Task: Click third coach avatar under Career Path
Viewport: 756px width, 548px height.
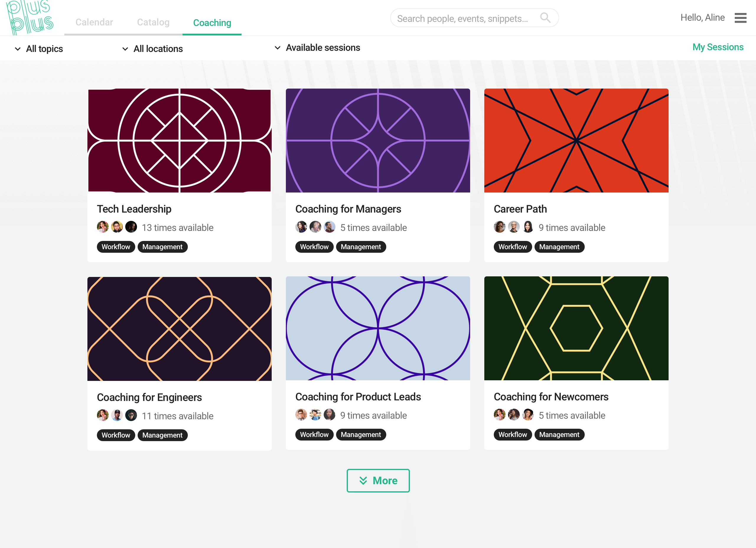Action: pyautogui.click(x=528, y=227)
